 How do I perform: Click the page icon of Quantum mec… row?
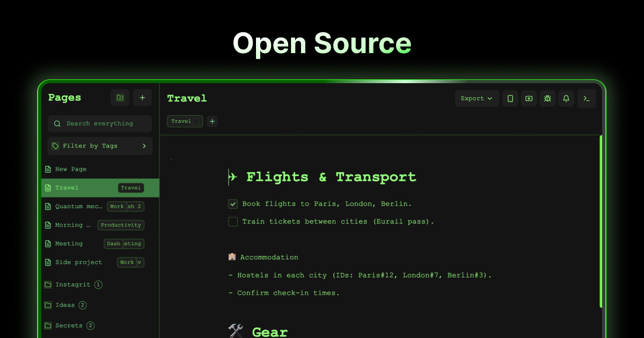[x=48, y=207]
